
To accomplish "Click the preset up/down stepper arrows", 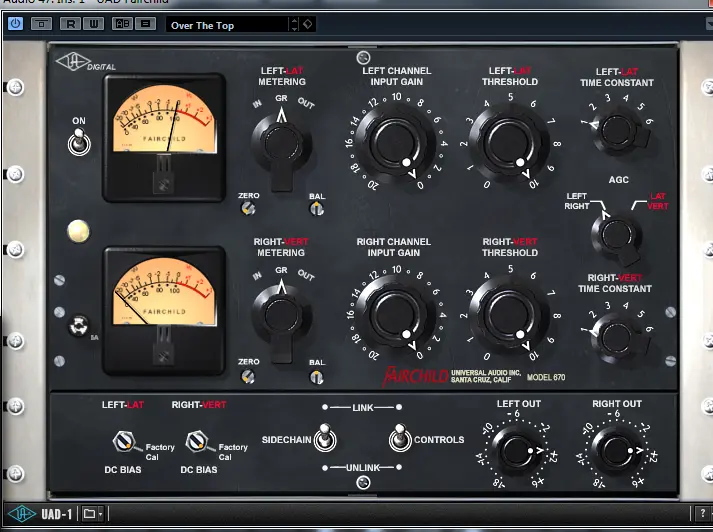I will click(294, 24).
